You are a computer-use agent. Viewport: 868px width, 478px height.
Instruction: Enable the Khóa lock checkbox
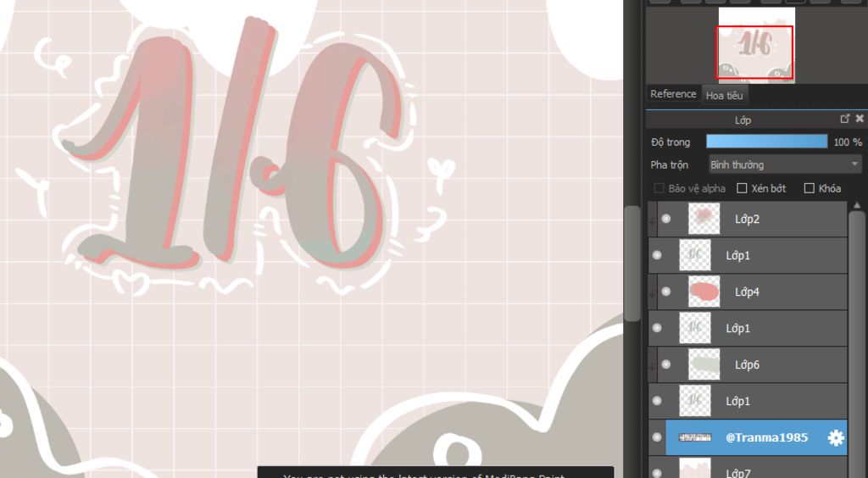[809, 188]
